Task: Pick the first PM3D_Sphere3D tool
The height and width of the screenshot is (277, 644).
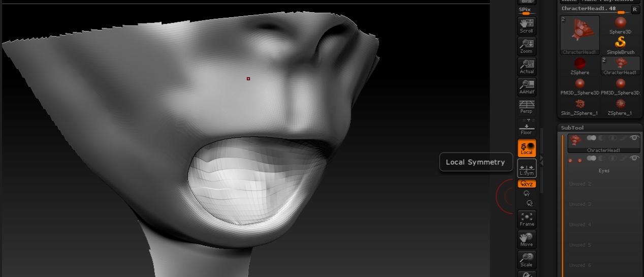Action: click(x=579, y=86)
